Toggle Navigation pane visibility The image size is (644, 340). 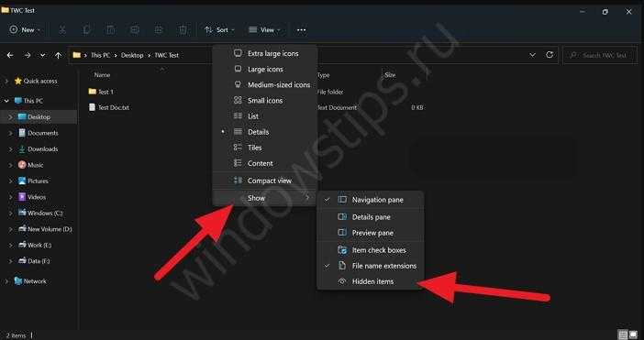370,200
